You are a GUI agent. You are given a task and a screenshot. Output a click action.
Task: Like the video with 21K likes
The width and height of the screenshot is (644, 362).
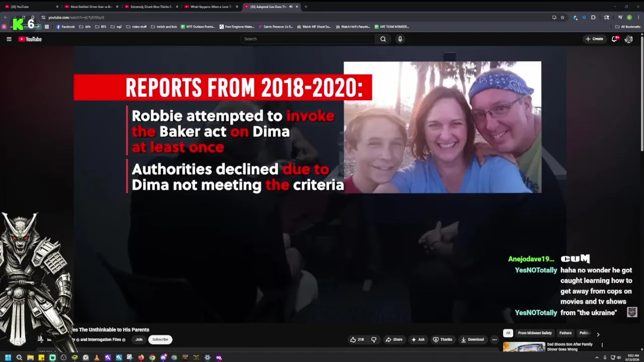pyautogui.click(x=357, y=339)
